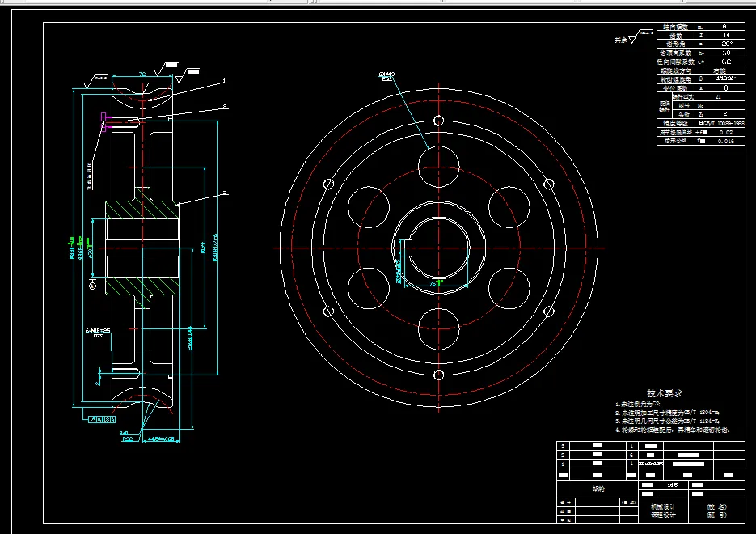Screen dimensions: 756x534
Task: Click the R32 radius dimension text
Action: point(127,439)
